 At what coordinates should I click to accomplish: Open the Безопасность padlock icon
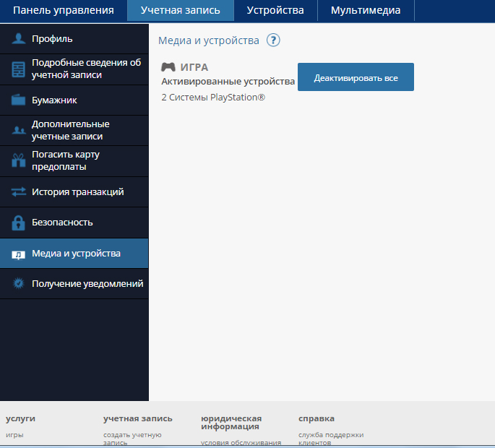click(18, 223)
